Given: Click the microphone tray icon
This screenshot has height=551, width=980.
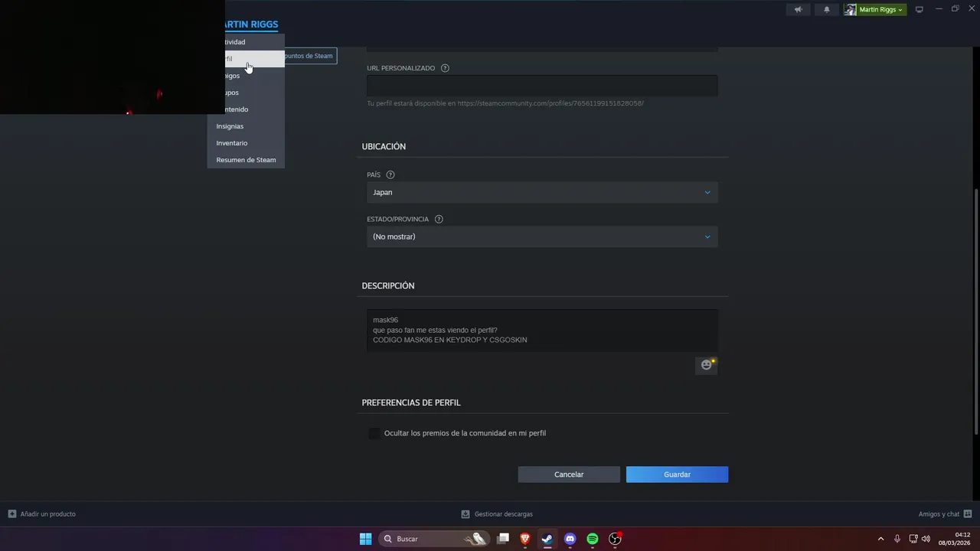Looking at the screenshot, I should [x=897, y=539].
